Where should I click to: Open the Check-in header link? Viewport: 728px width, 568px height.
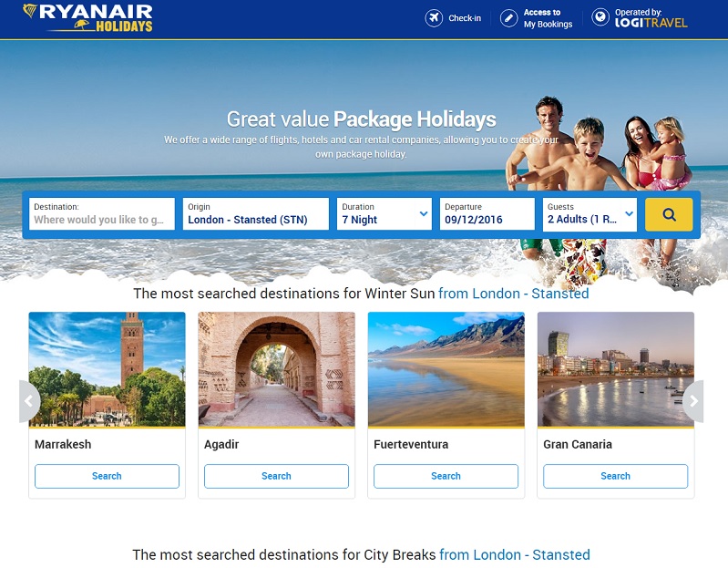[x=465, y=18]
